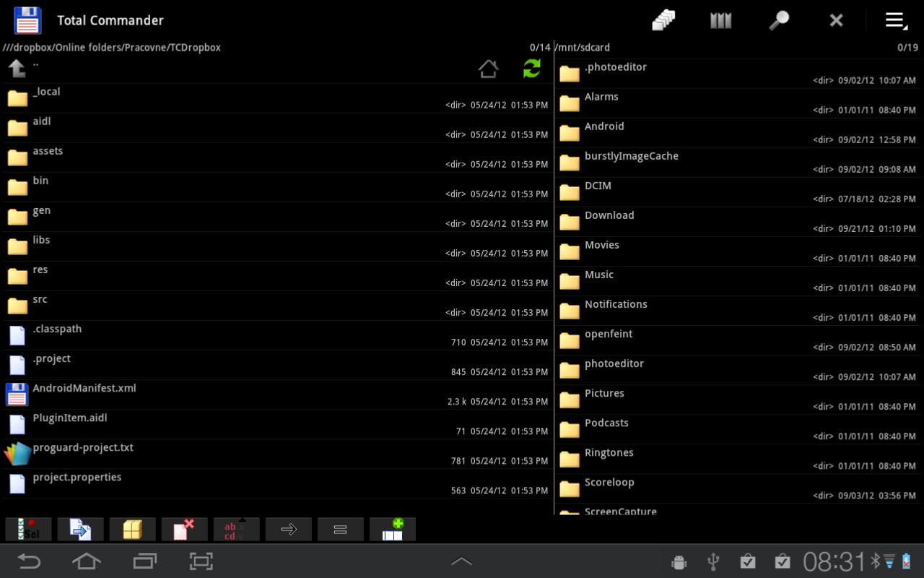
Task: Tap the proguard-project.txt file icon
Action: tap(17, 454)
